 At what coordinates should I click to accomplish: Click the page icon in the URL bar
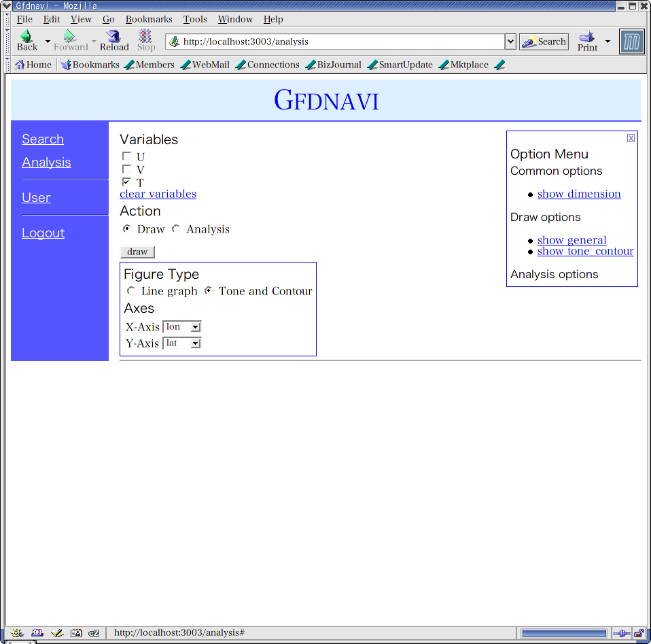175,41
